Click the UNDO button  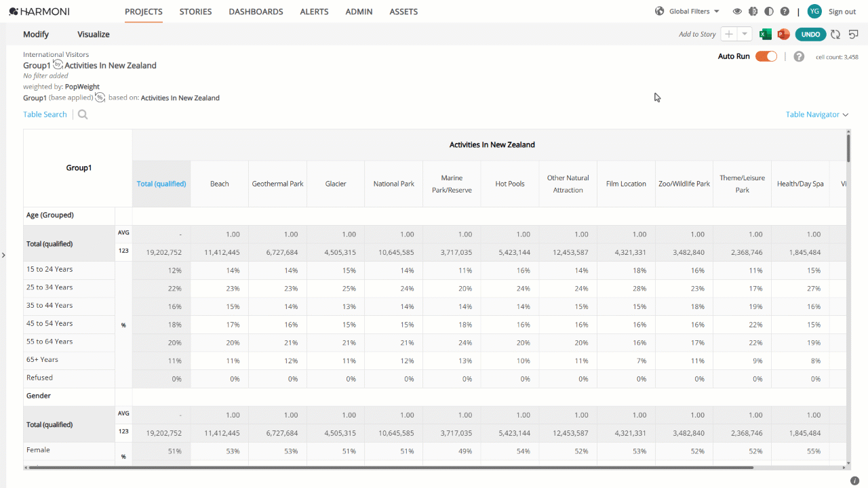[810, 35]
